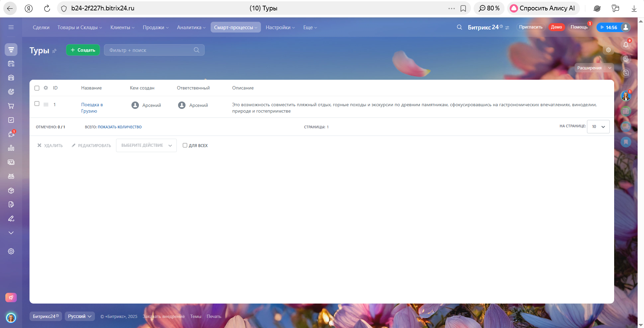Click the box cube icon in the sidebar

11,191
